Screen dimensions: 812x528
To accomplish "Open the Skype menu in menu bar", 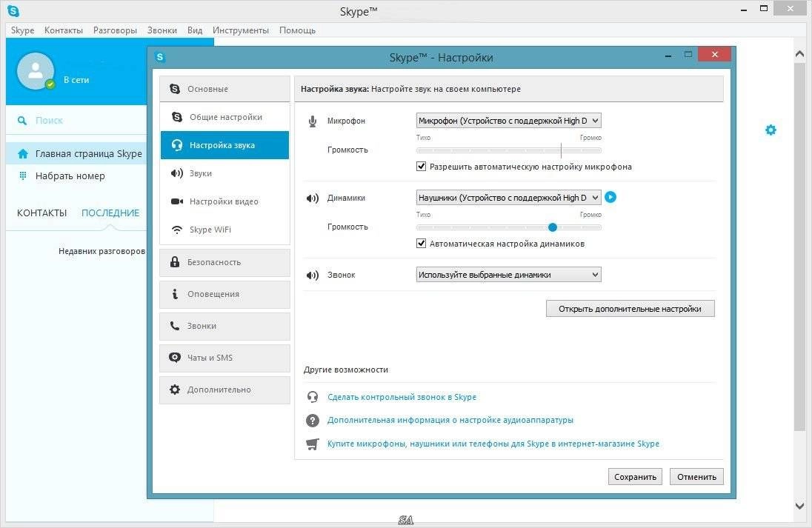I will [23, 30].
